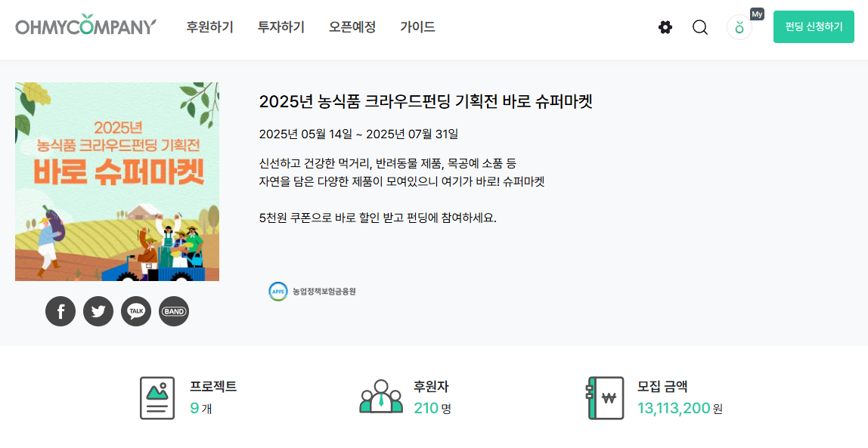This screenshot has width=868, height=448.
Task: Share via the Facebook icon
Action: (x=60, y=311)
